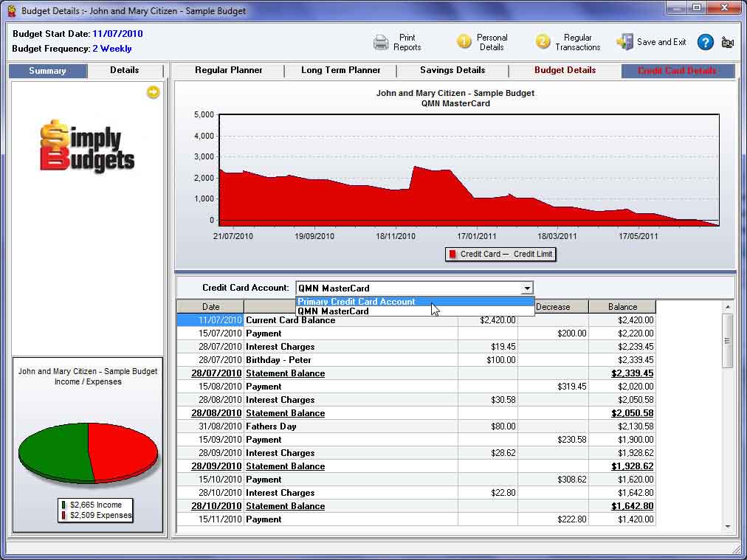Click the video camera icon in toolbar

[x=728, y=42]
